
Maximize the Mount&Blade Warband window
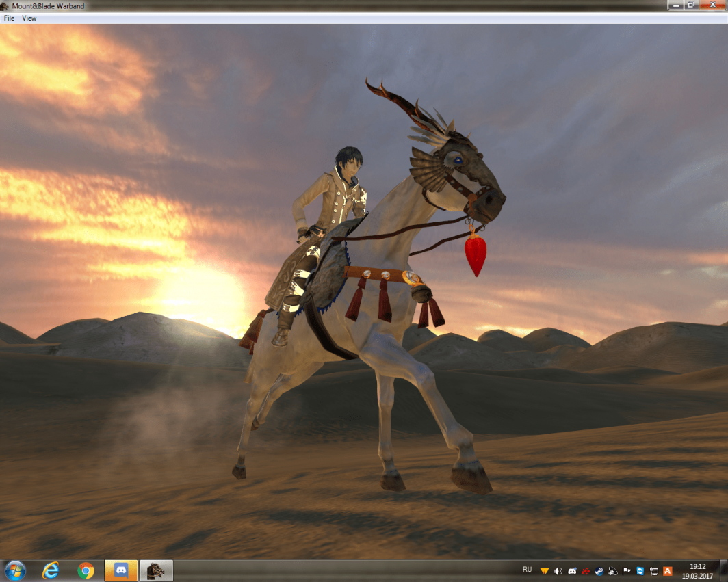tap(691, 5)
